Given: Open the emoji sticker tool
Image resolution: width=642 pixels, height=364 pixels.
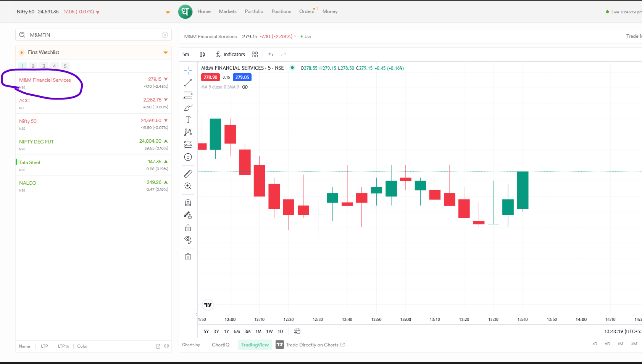Looking at the screenshot, I should pyautogui.click(x=188, y=157).
